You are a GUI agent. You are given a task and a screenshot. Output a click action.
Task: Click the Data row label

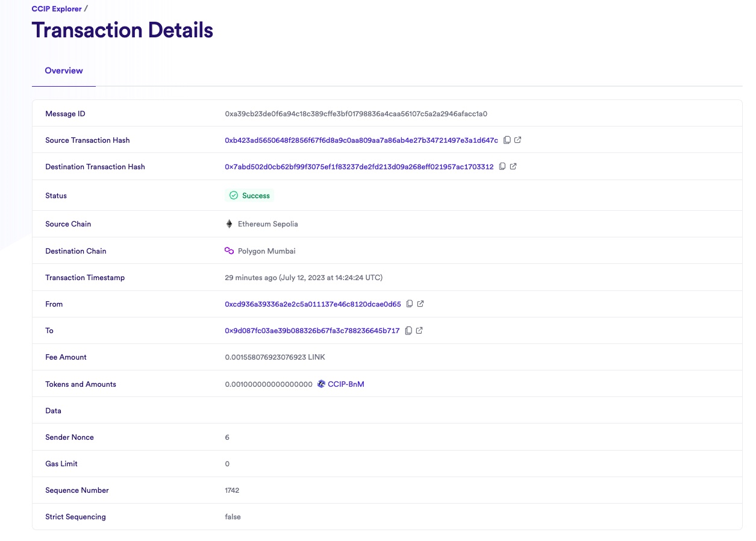53,411
